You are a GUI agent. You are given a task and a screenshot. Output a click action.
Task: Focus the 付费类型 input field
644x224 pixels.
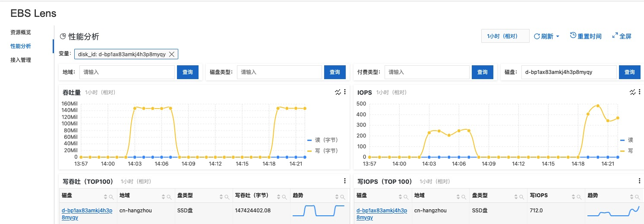pyautogui.click(x=427, y=72)
